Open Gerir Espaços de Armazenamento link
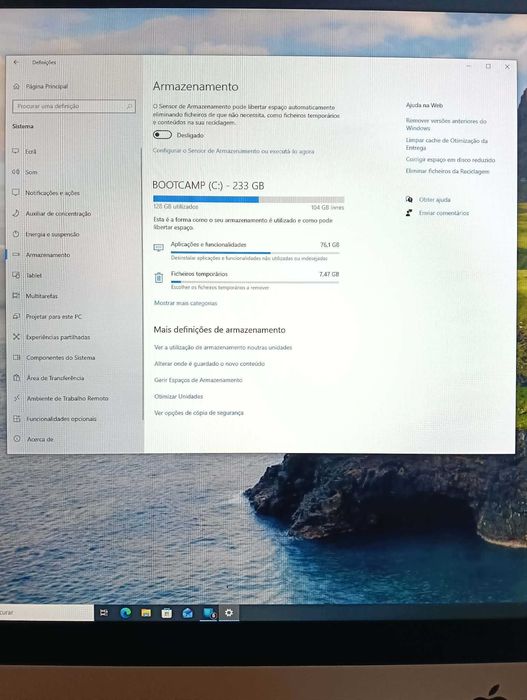The height and width of the screenshot is (700, 527). coord(198,380)
